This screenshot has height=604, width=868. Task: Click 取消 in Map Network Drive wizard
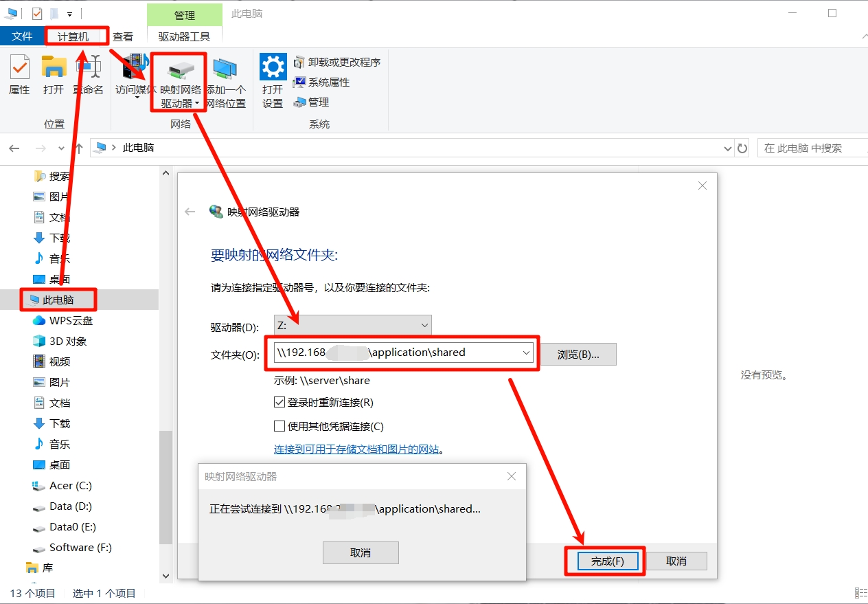click(676, 561)
